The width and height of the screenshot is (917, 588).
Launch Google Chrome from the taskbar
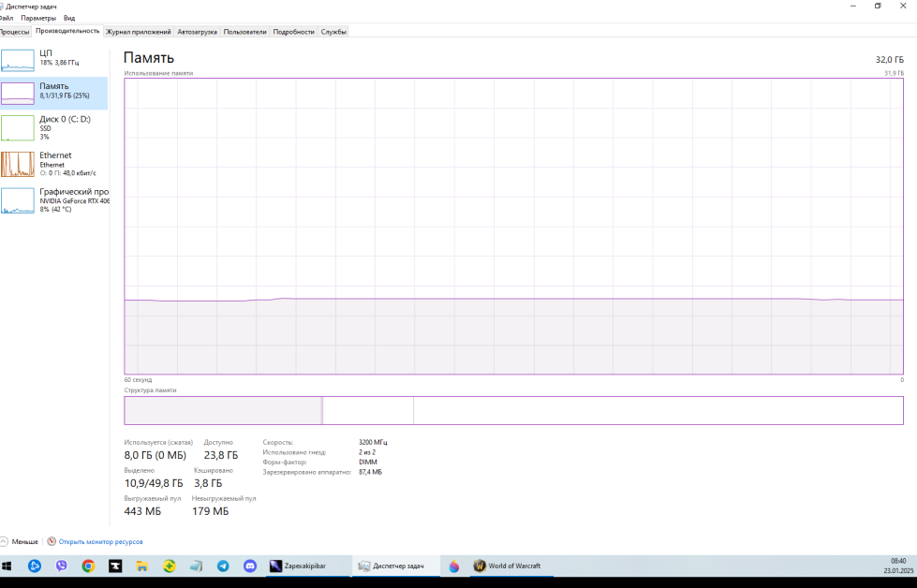point(88,566)
